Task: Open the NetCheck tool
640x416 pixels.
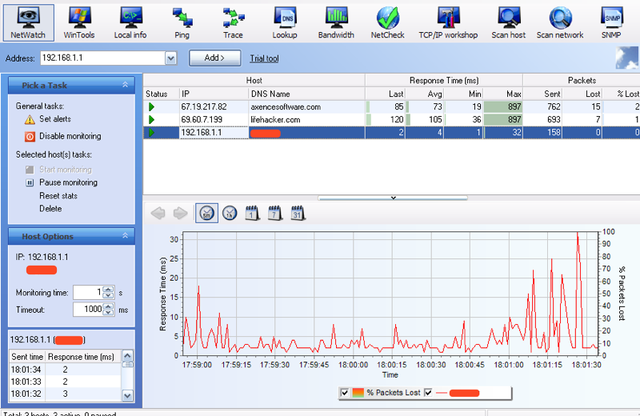Action: (388, 21)
